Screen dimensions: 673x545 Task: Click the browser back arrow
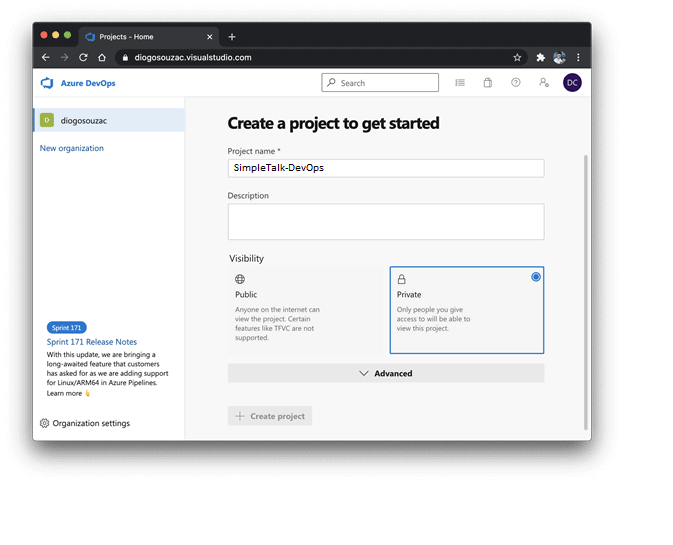pos(46,57)
